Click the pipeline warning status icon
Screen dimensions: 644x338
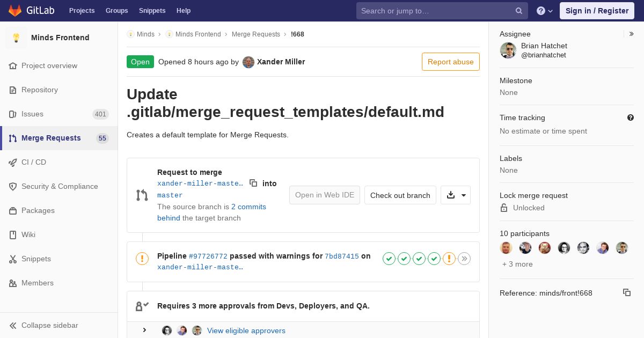point(142,259)
